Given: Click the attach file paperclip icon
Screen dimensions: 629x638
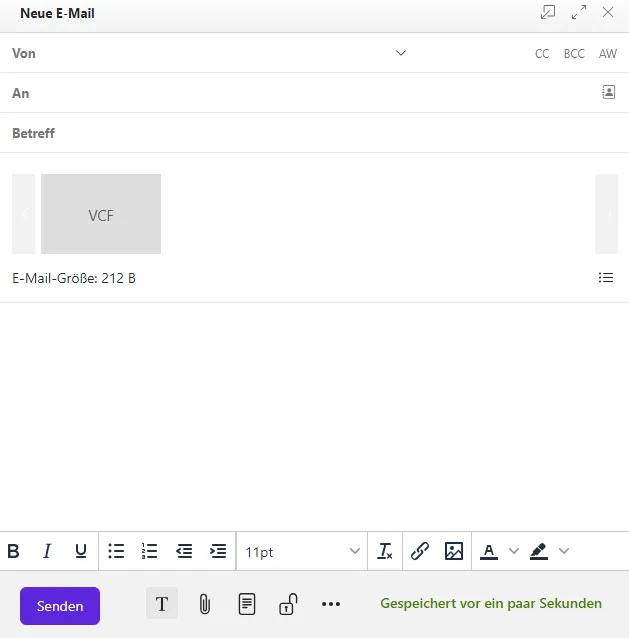Looking at the screenshot, I should coord(204,604).
